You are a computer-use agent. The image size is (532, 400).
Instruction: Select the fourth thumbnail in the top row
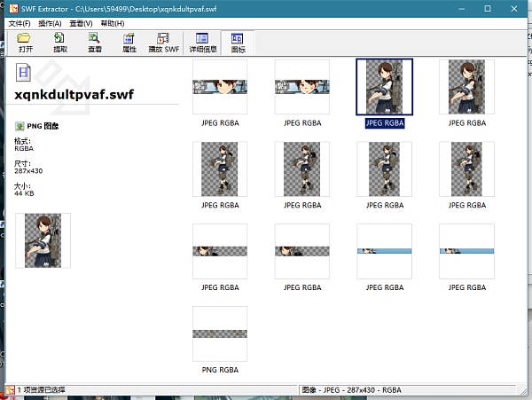[x=467, y=87]
